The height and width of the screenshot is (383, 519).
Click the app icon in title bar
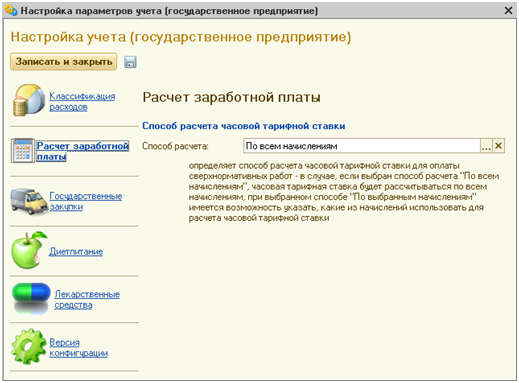11,11
